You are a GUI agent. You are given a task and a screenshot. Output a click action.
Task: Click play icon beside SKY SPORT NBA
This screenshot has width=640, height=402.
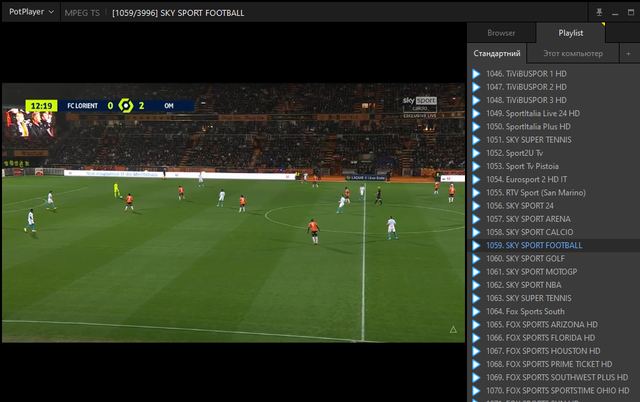coord(476,285)
